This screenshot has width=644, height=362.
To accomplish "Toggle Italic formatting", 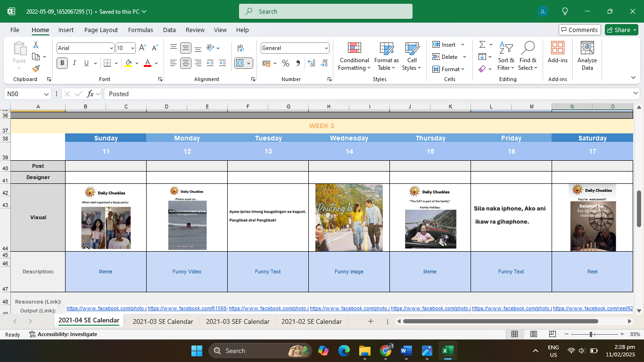I will click(x=74, y=63).
